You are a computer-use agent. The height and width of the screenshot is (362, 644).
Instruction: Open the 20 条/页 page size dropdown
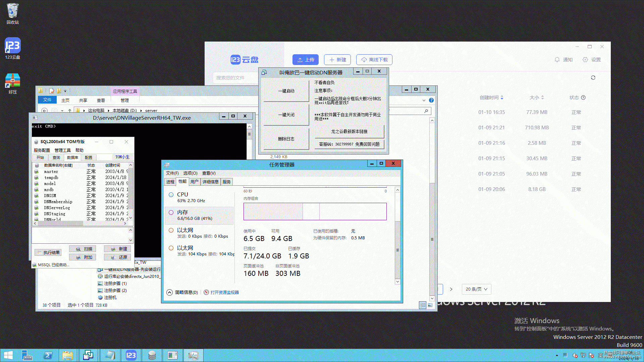tap(476, 289)
